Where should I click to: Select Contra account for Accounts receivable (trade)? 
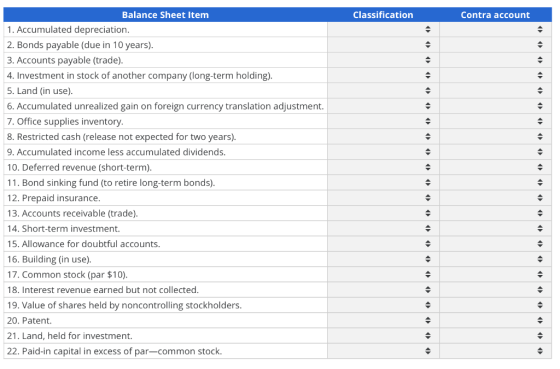[x=495, y=213]
